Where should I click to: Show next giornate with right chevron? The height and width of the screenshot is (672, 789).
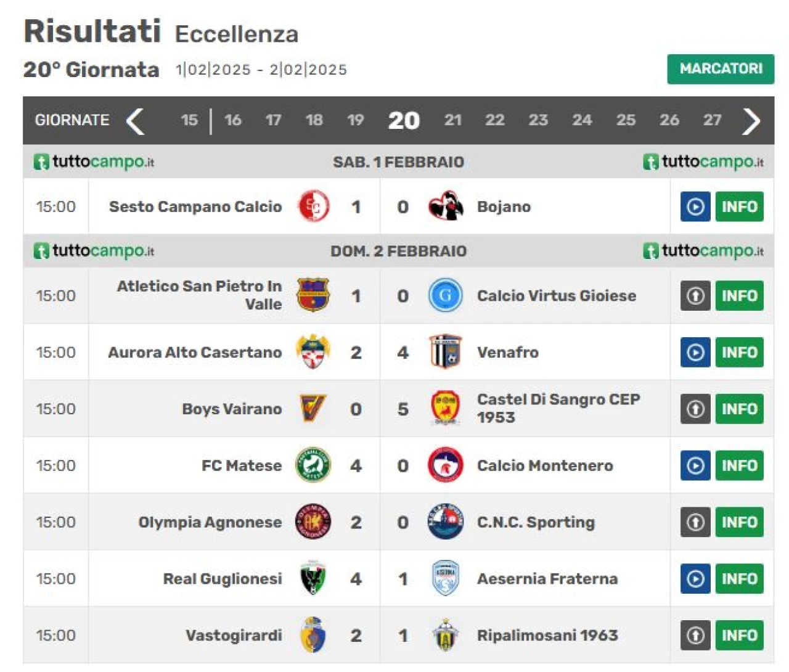coord(751,121)
